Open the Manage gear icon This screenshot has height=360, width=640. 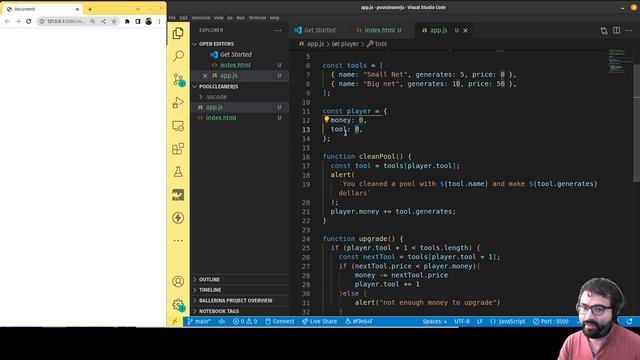coord(178,304)
